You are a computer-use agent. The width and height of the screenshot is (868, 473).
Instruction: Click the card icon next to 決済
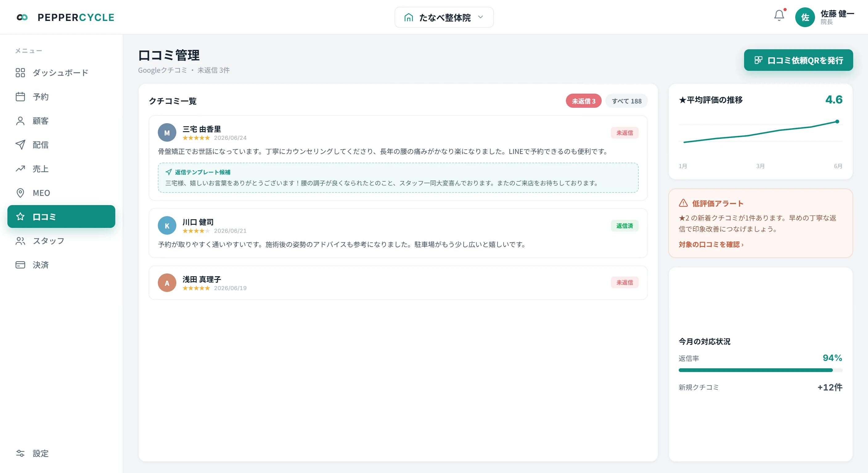(20, 265)
